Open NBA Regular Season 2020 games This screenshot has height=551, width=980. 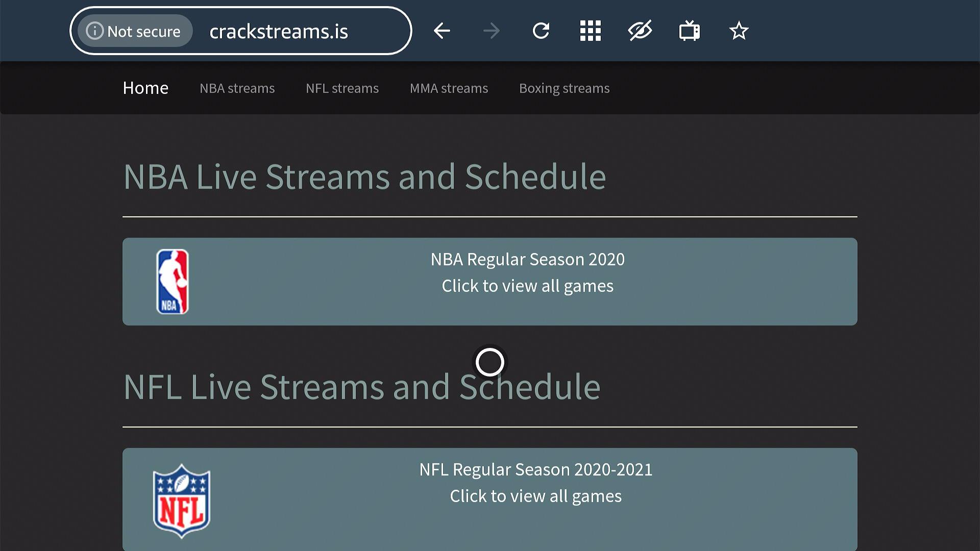coord(527,272)
